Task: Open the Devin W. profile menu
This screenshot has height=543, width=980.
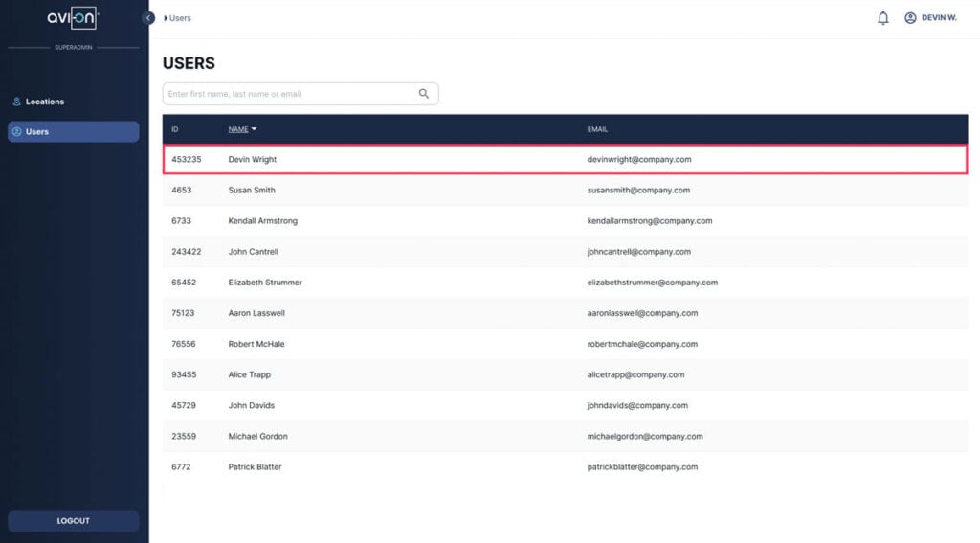Action: 930,18
